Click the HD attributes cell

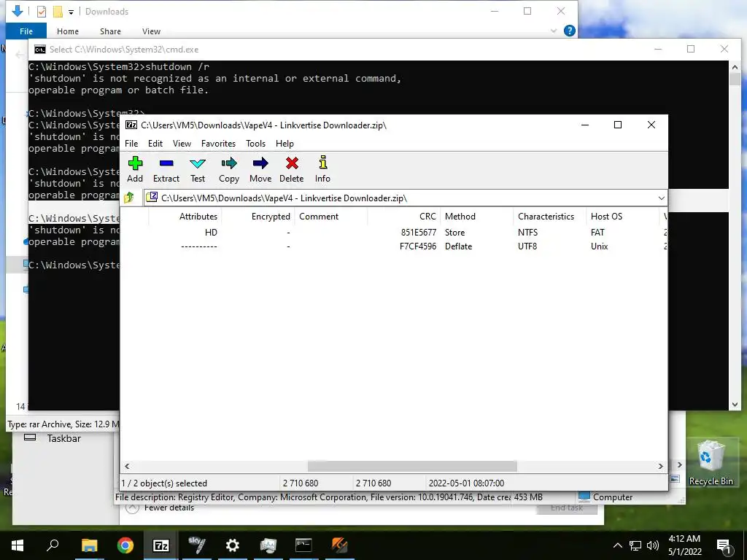(x=211, y=233)
